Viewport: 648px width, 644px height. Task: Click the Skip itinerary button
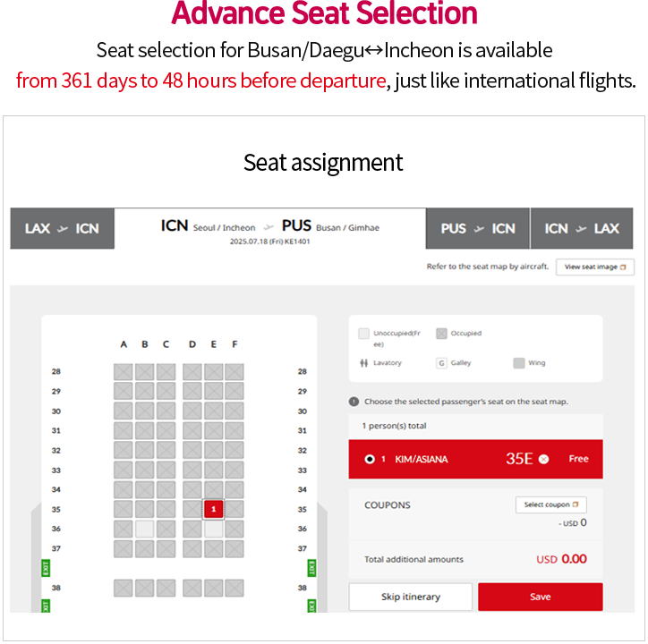pos(411,597)
